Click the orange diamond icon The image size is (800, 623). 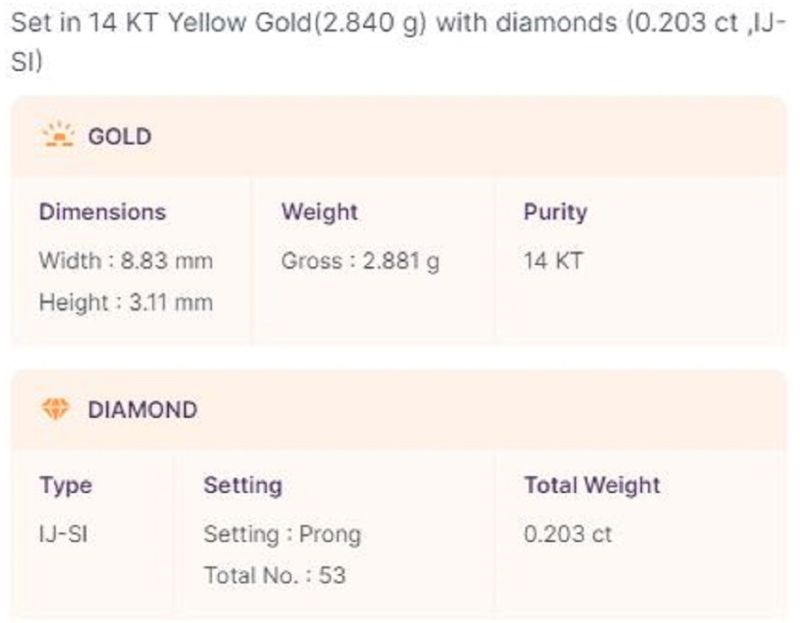(x=55, y=409)
